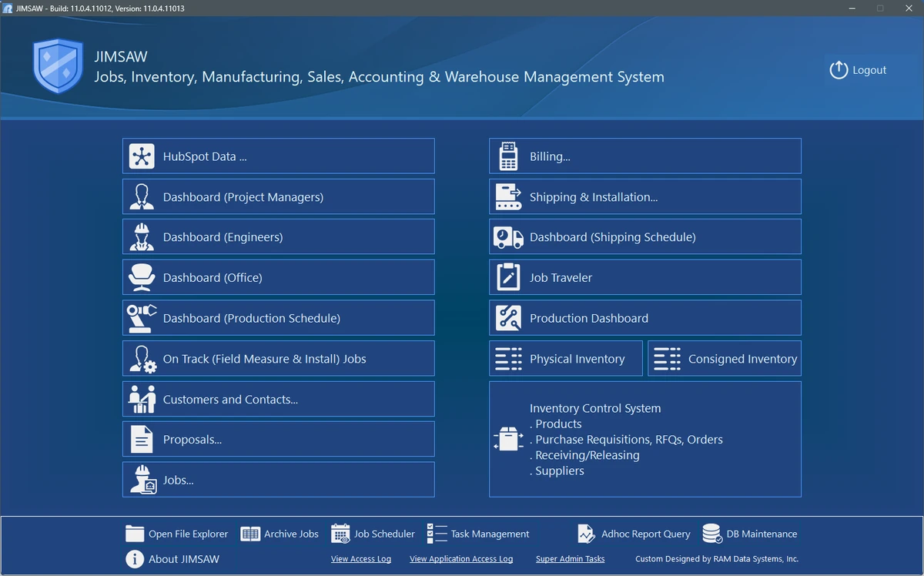Click the Office dashboard chair icon
The image size is (924, 576).
[x=142, y=277]
